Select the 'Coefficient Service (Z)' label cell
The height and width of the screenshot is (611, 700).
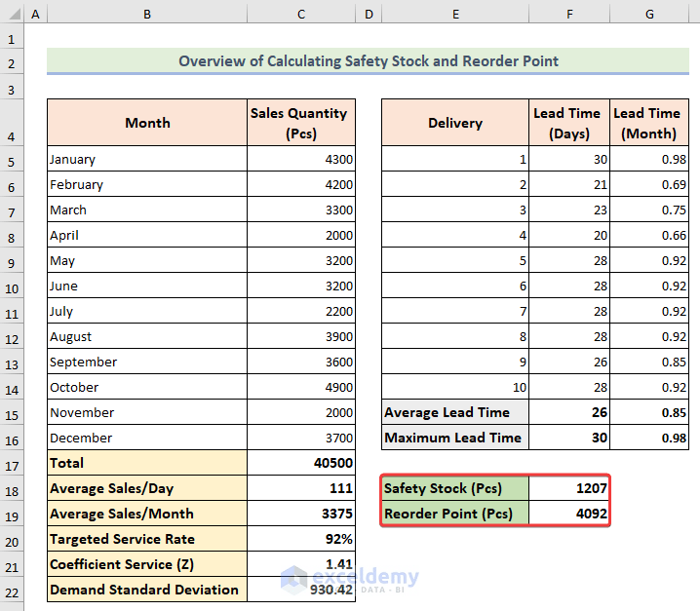click(147, 564)
